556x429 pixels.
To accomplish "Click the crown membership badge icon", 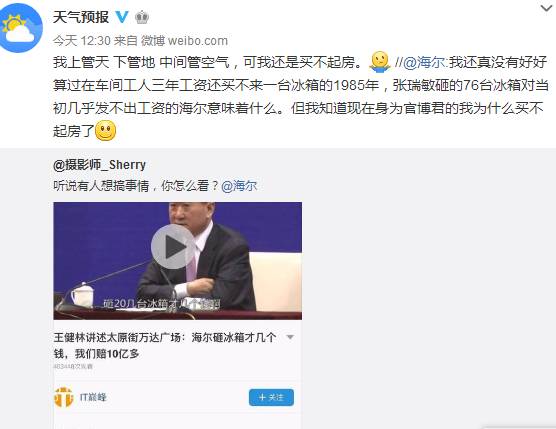I will [x=142, y=17].
